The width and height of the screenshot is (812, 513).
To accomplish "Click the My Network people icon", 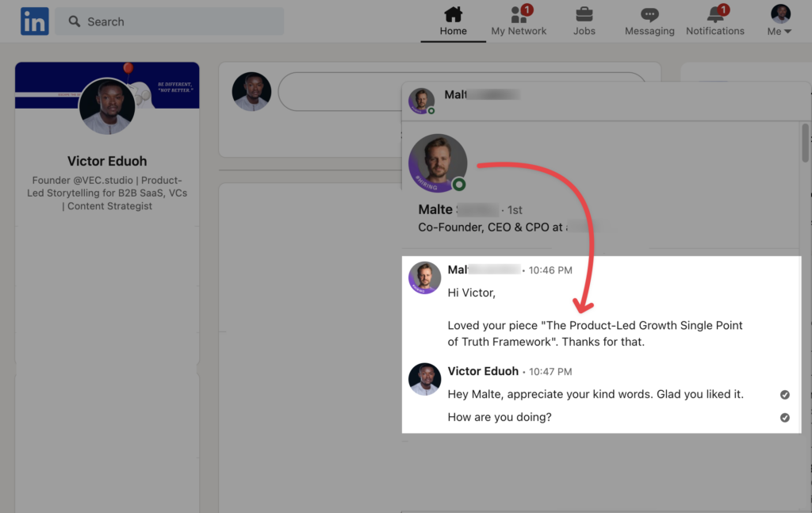I will 519,14.
